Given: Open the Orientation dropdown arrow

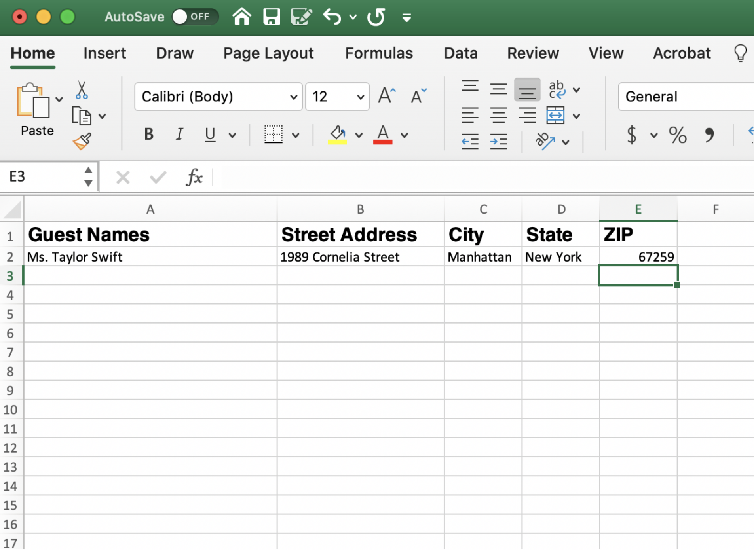Looking at the screenshot, I should coord(566,142).
